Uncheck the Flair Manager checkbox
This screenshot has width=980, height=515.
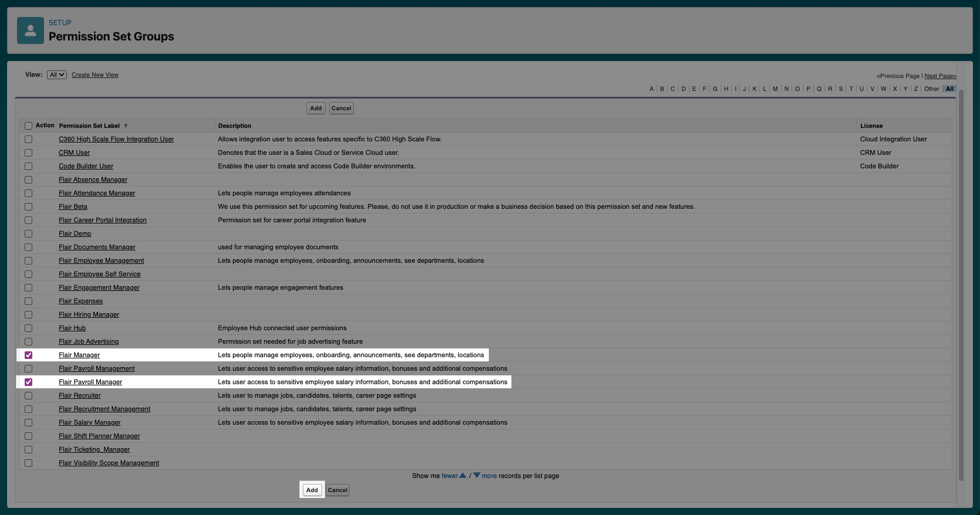click(28, 355)
